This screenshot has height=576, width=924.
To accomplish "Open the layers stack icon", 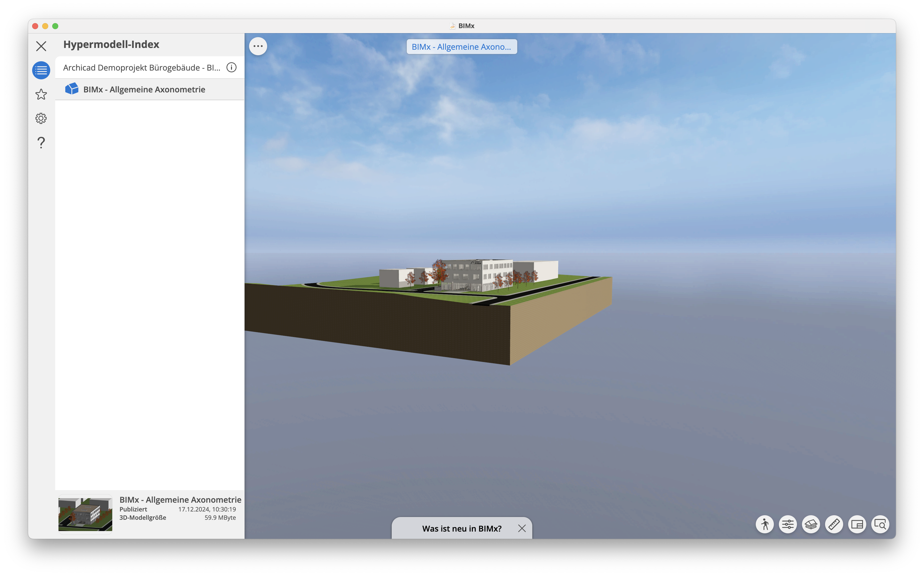I will (811, 524).
